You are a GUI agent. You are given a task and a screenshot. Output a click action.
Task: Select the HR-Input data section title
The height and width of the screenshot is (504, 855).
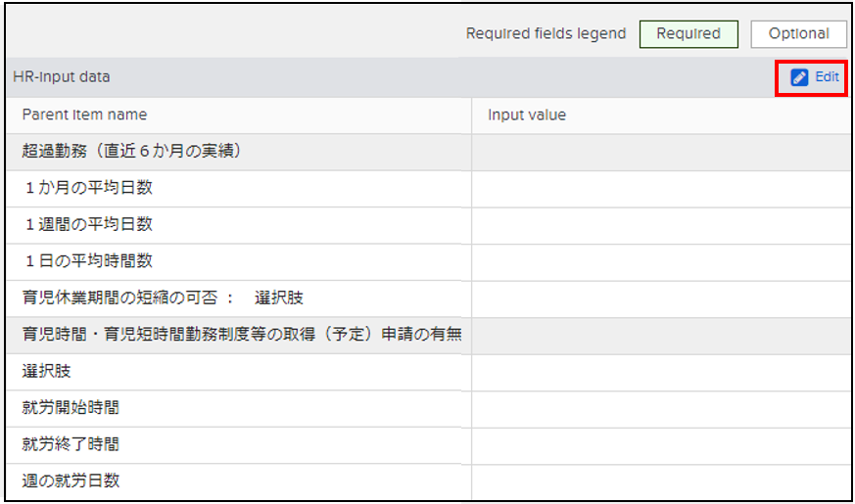pyautogui.click(x=62, y=76)
